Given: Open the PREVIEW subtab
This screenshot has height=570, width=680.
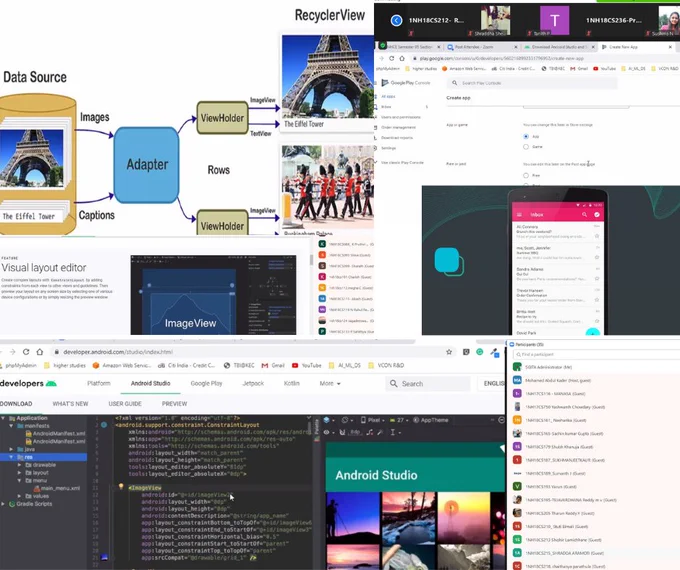Looking at the screenshot, I should 174,403.
